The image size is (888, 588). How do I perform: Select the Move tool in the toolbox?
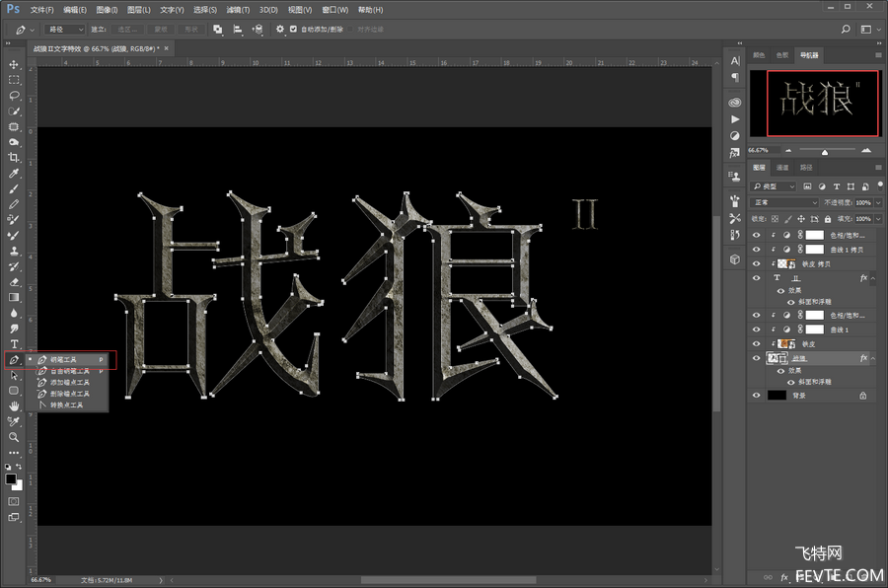[14, 64]
